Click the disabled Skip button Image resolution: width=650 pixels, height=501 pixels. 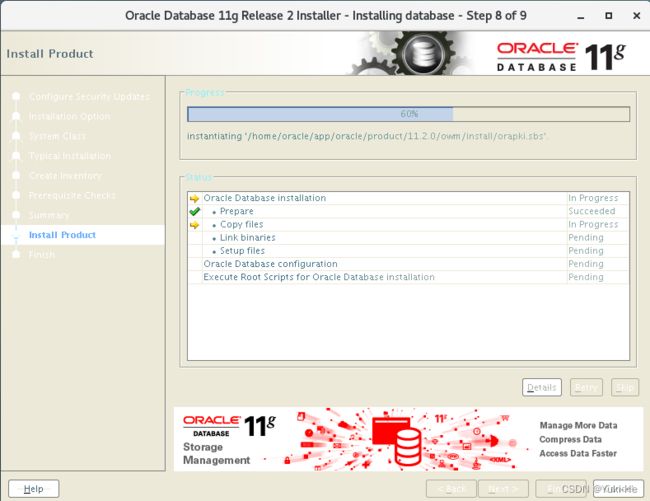click(625, 387)
